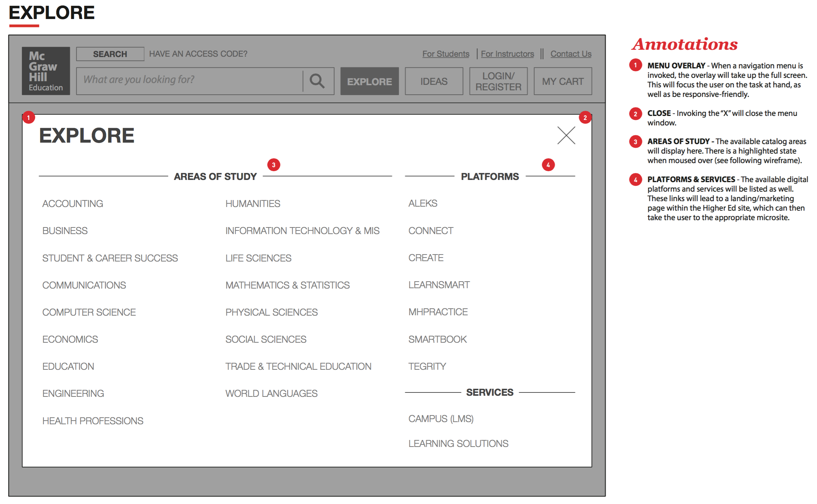Choose the SMARTBOOK platform
The height and width of the screenshot is (504, 817).
click(x=438, y=339)
